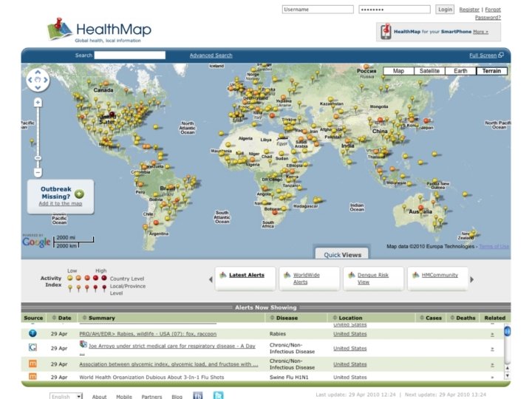Click the map zoom in plus button
The width and height of the screenshot is (532, 399).
pos(38,102)
